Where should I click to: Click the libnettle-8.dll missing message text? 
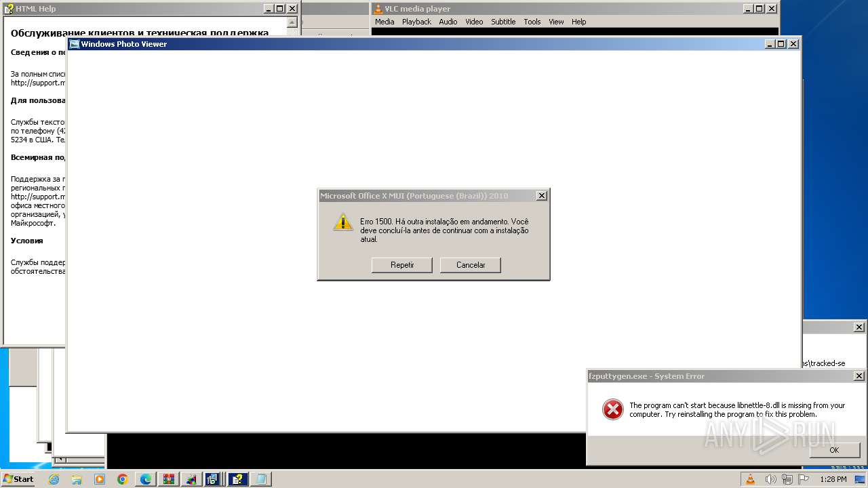pos(737,409)
